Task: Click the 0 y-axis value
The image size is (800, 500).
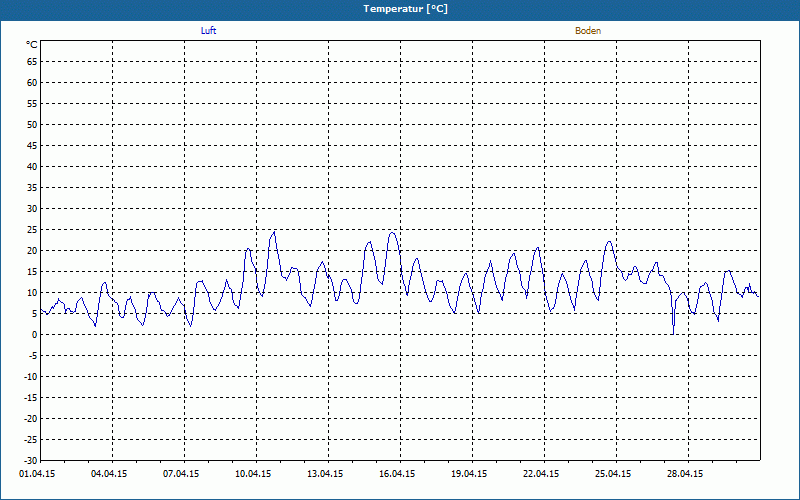Action: [35, 335]
